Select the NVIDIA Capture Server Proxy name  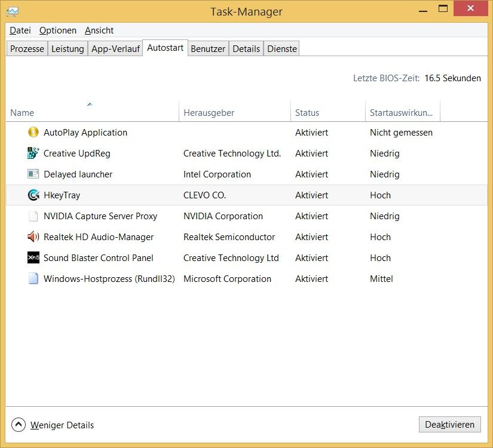coord(100,216)
